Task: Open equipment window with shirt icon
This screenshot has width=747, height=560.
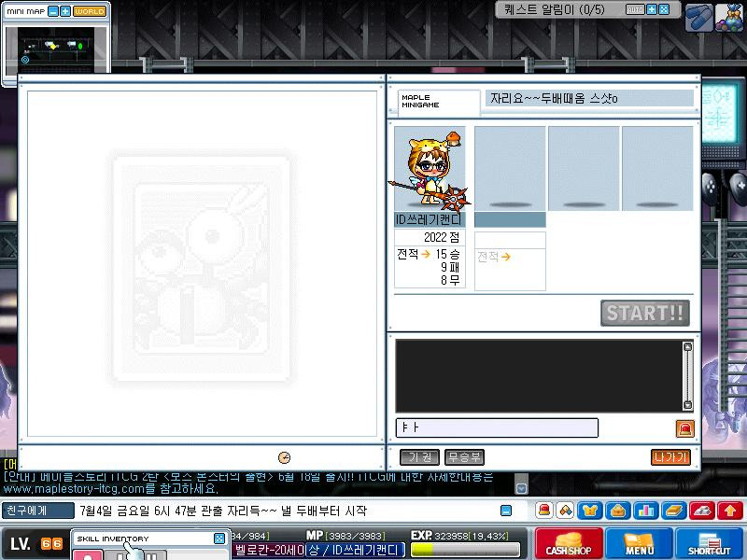Action: (590, 511)
